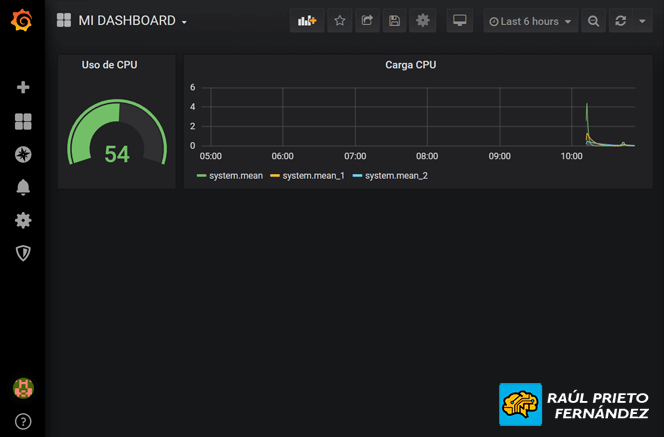Viewport: 664px width, 437px height.
Task: Save the dashboard with disk icon
Action: click(395, 21)
